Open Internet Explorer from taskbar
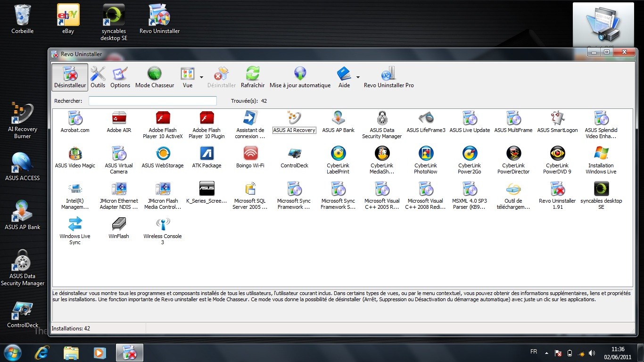The height and width of the screenshot is (362, 644). point(42,353)
